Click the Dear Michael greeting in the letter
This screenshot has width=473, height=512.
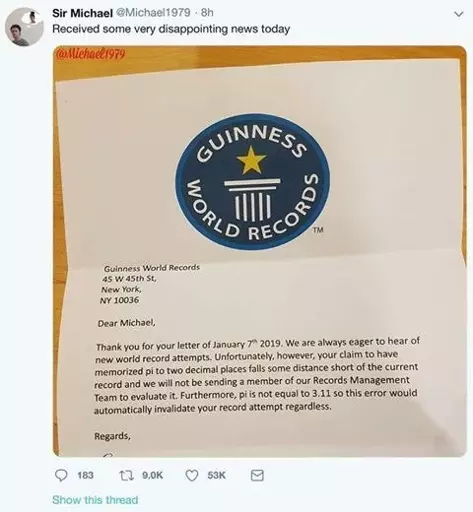126,323
